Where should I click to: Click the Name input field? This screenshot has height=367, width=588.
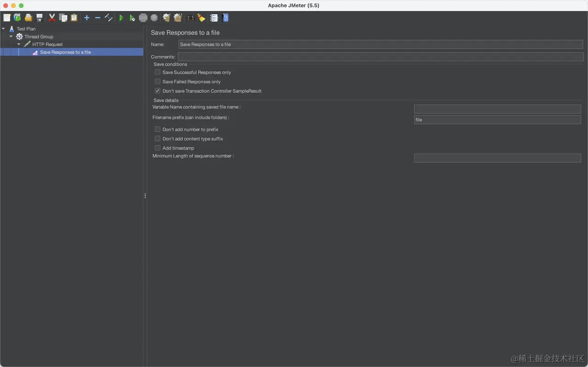pos(380,45)
